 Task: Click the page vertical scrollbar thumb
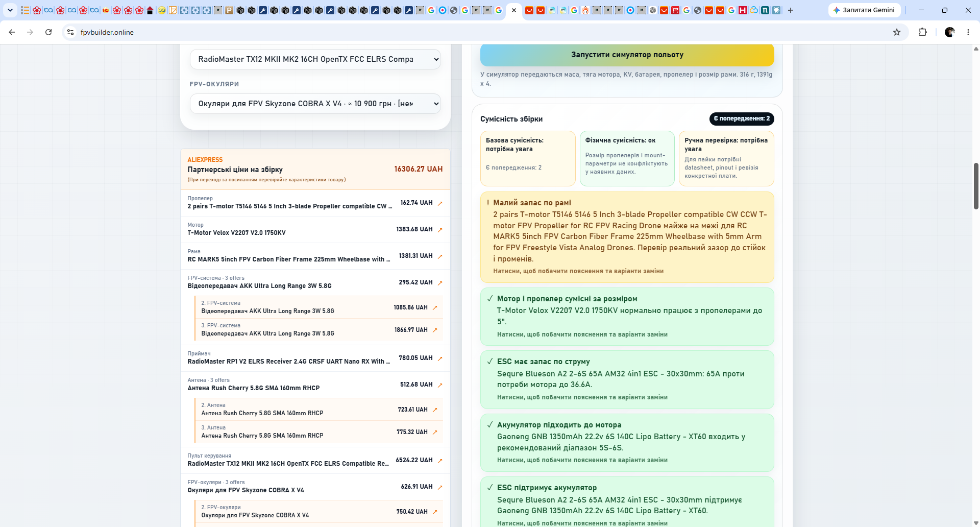coord(976,186)
